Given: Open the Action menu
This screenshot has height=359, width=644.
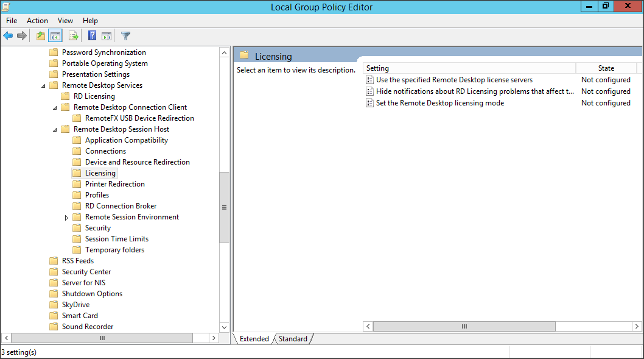Looking at the screenshot, I should point(37,21).
